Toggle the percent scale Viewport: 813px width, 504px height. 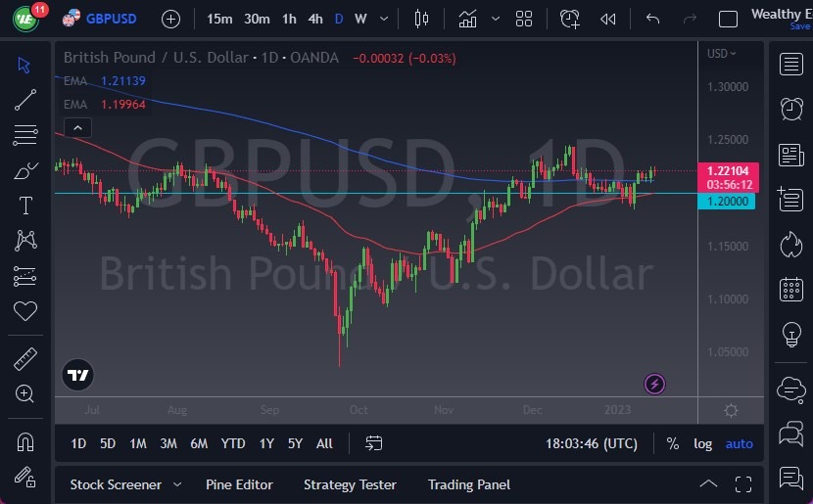point(673,444)
